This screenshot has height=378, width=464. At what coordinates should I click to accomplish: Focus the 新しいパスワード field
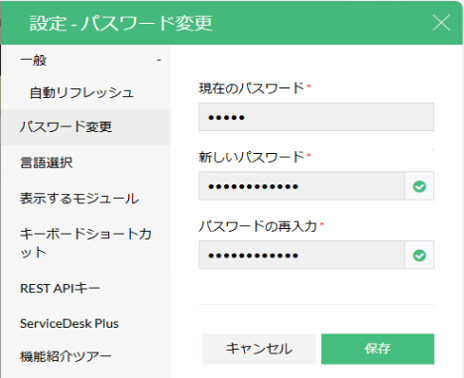[302, 186]
